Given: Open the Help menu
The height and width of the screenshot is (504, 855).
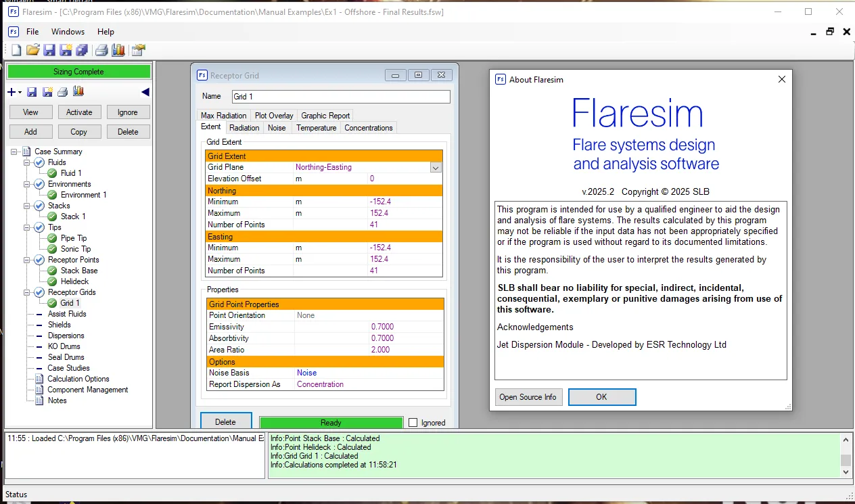Looking at the screenshot, I should (106, 32).
